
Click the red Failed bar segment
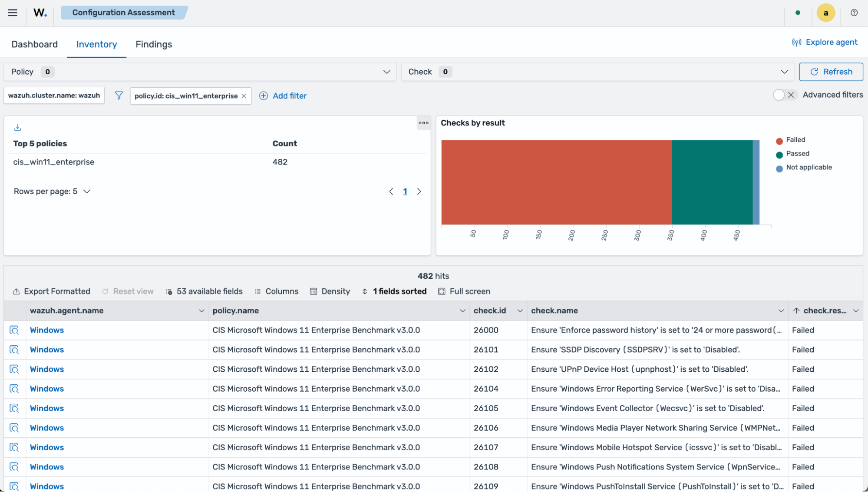pyautogui.click(x=556, y=182)
